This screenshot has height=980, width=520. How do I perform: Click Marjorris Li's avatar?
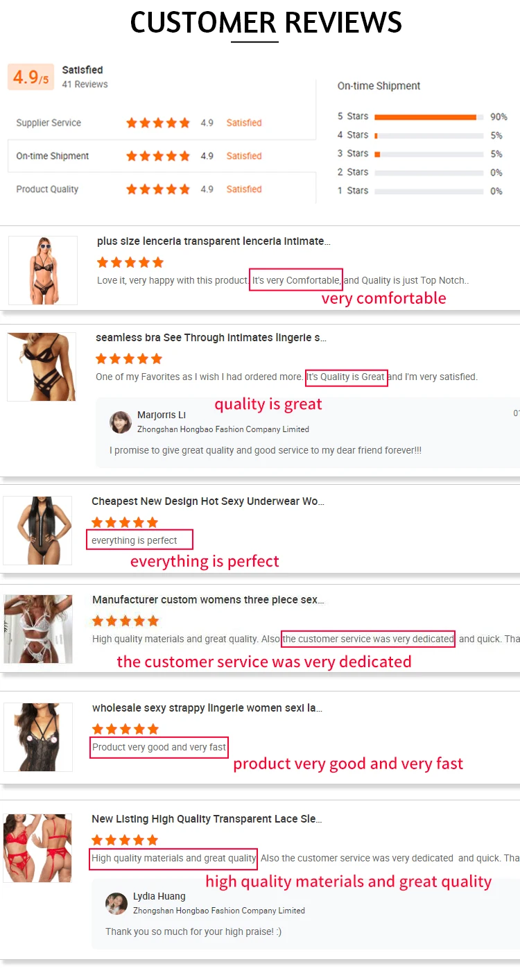coord(121,422)
